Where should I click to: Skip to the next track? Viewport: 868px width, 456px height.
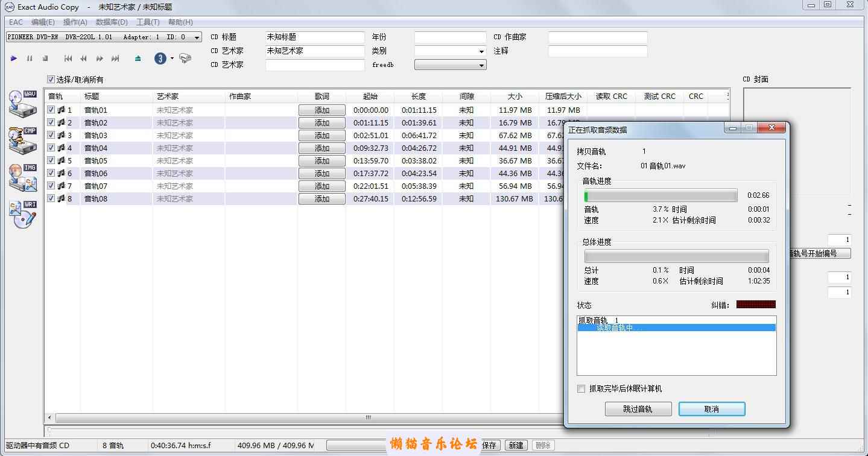point(115,59)
